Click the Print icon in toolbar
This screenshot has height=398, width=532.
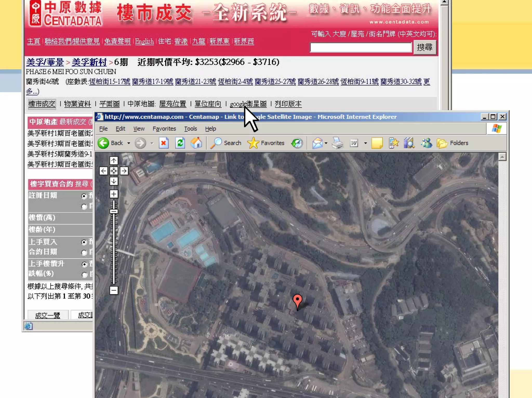[x=337, y=143]
